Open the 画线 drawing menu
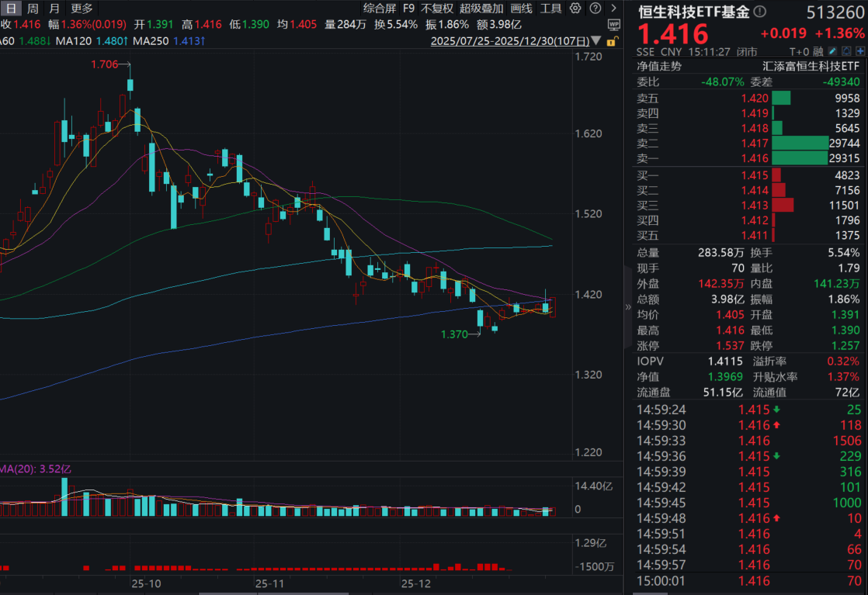The height and width of the screenshot is (595, 868). (522, 9)
